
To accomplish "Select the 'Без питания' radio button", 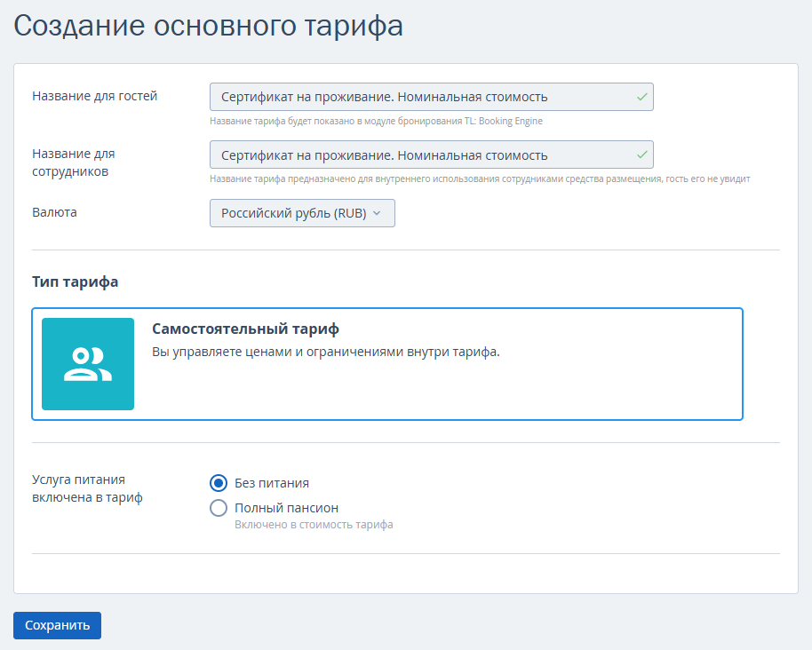I will pos(219,483).
